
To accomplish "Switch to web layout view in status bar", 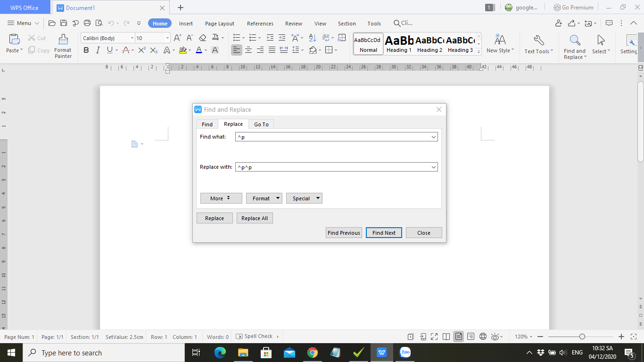I will tap(483, 336).
